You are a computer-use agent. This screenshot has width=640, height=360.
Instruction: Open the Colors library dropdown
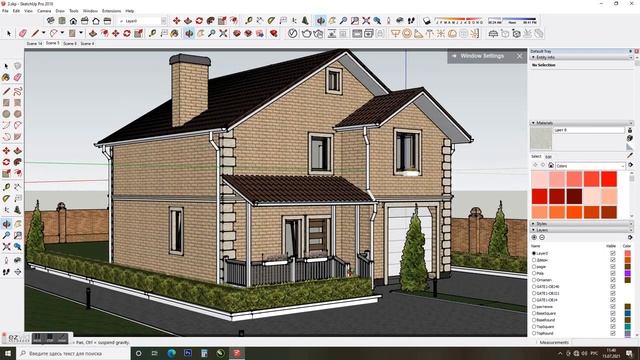622,166
